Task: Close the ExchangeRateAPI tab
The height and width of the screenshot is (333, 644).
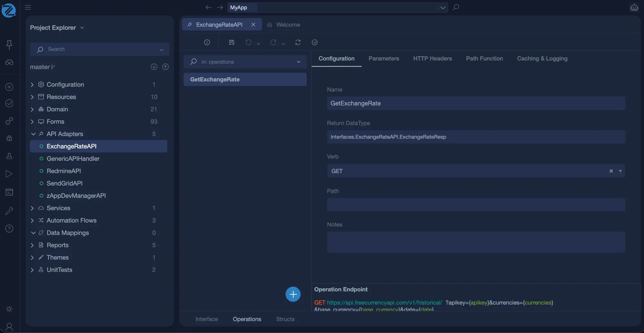Action: click(x=253, y=25)
